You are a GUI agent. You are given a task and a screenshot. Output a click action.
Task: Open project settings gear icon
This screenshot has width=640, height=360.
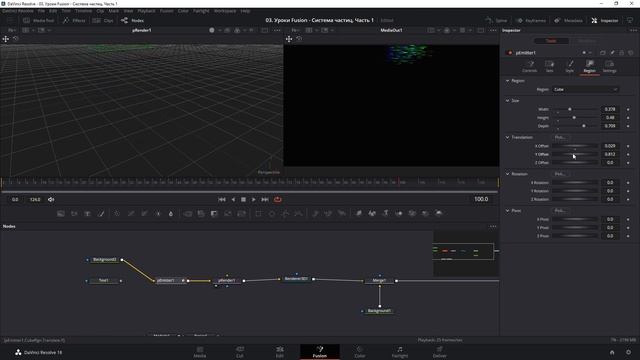(x=629, y=352)
